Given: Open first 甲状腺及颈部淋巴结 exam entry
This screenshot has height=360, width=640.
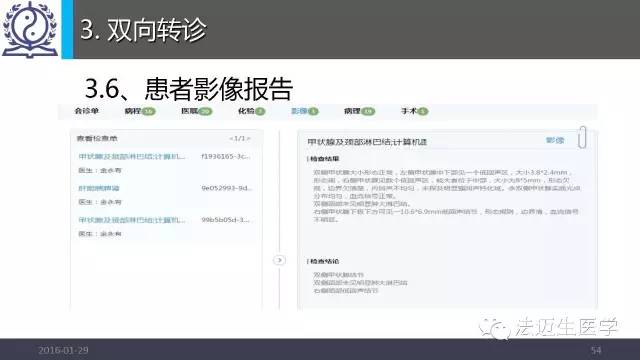Looking at the screenshot, I should pos(131,156).
